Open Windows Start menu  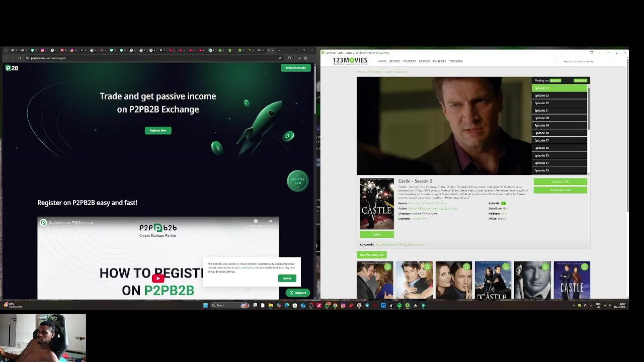coord(205,305)
